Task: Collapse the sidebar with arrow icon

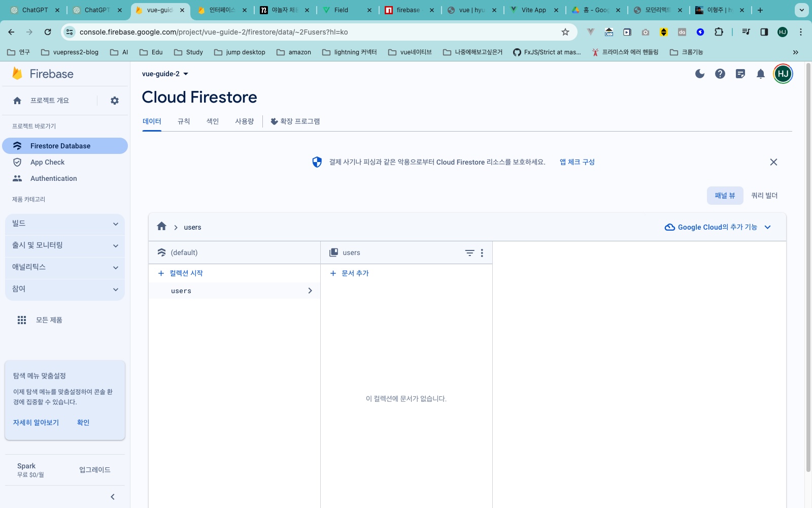Action: [x=113, y=497]
